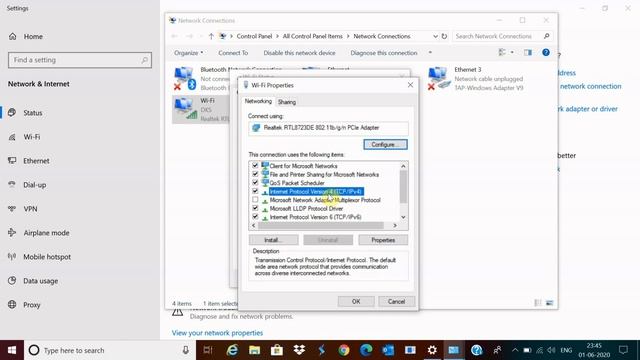Open the Organize menu
Image resolution: width=640 pixels, height=360 pixels.
[188, 53]
